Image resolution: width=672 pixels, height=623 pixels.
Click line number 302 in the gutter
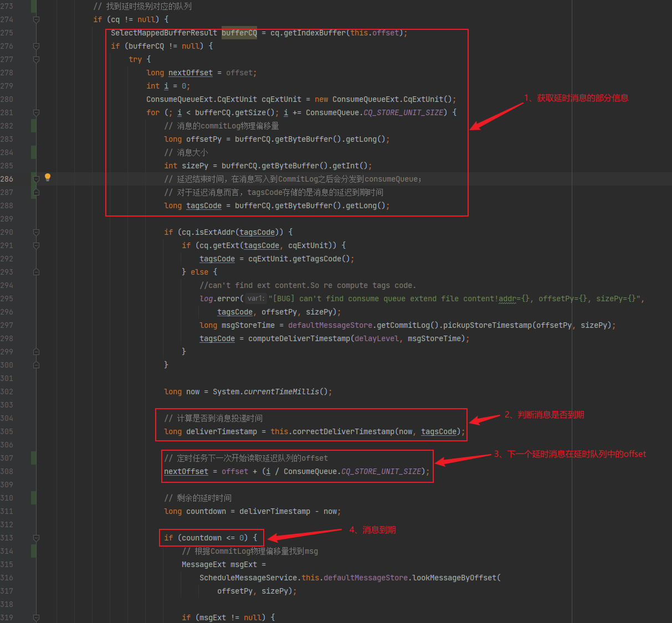7,392
